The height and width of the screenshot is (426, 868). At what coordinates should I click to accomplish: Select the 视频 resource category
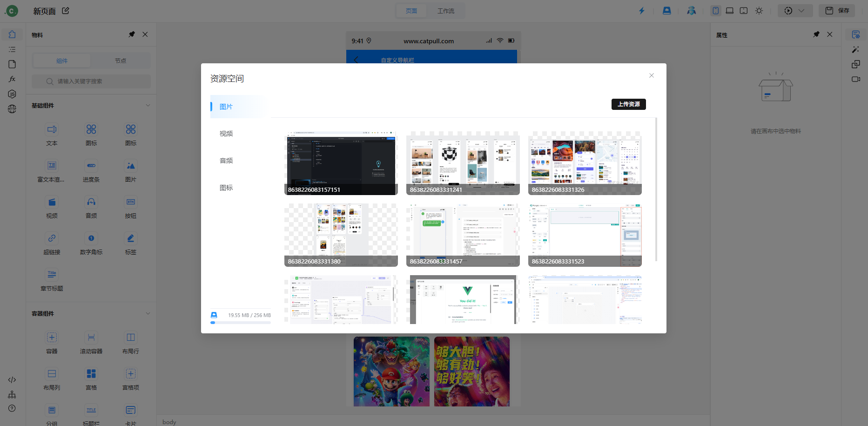pyautogui.click(x=226, y=134)
